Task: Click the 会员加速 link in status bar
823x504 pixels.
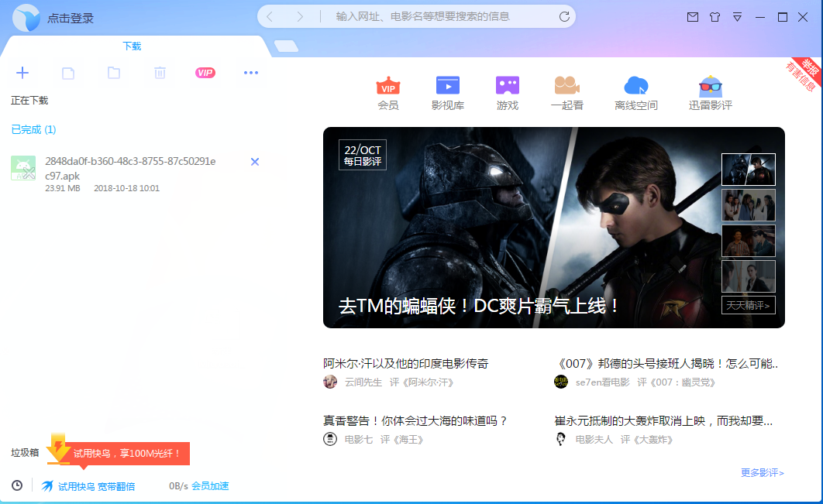Action: (210, 486)
